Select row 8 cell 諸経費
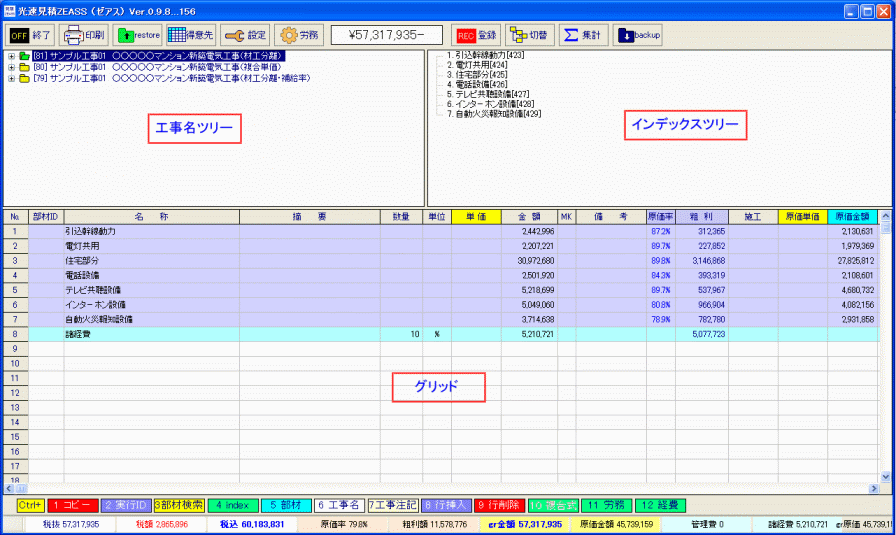The image size is (896, 535). pyautogui.click(x=151, y=334)
